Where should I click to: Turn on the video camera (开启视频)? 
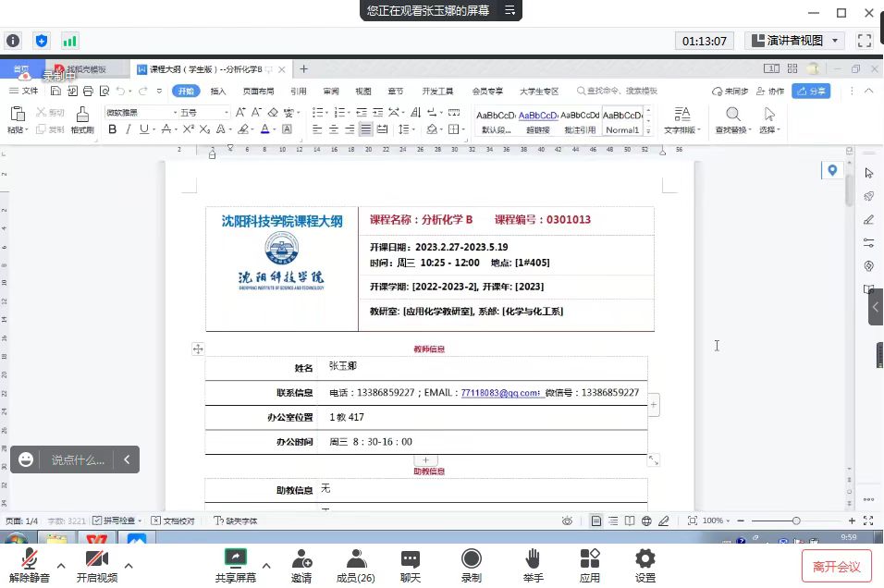97,565
